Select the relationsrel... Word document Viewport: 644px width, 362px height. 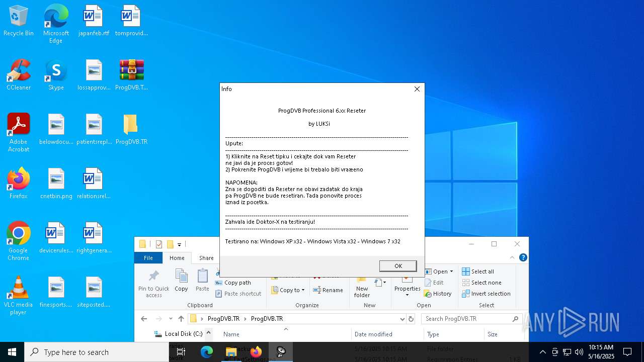coord(94,184)
